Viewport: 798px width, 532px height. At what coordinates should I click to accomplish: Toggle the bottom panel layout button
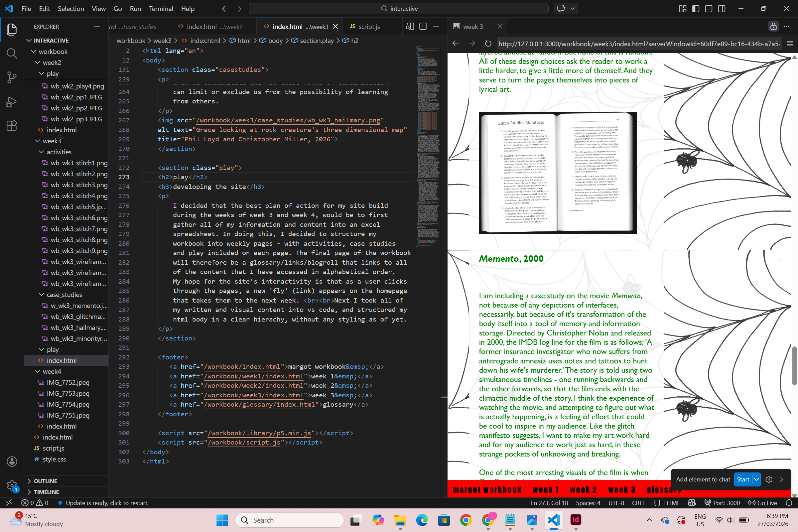(709, 9)
